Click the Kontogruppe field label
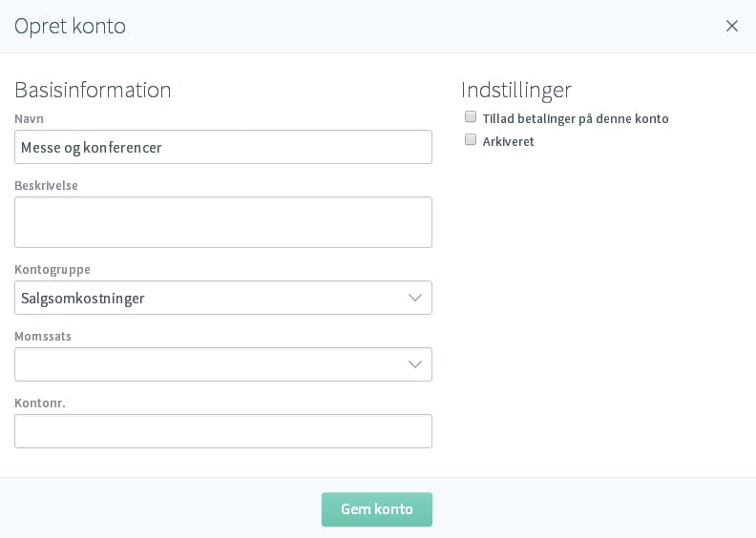 [52, 270]
